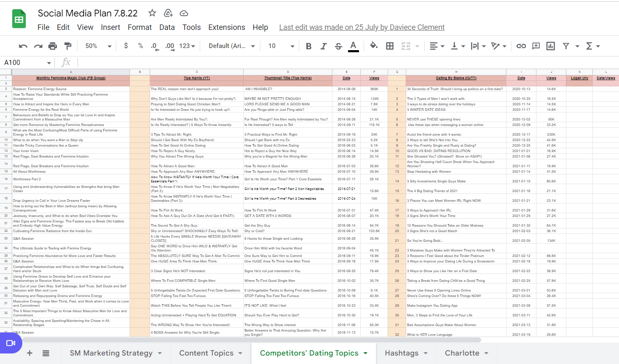Open the File menu
Screen dimensions: 619x364
(43, 27)
